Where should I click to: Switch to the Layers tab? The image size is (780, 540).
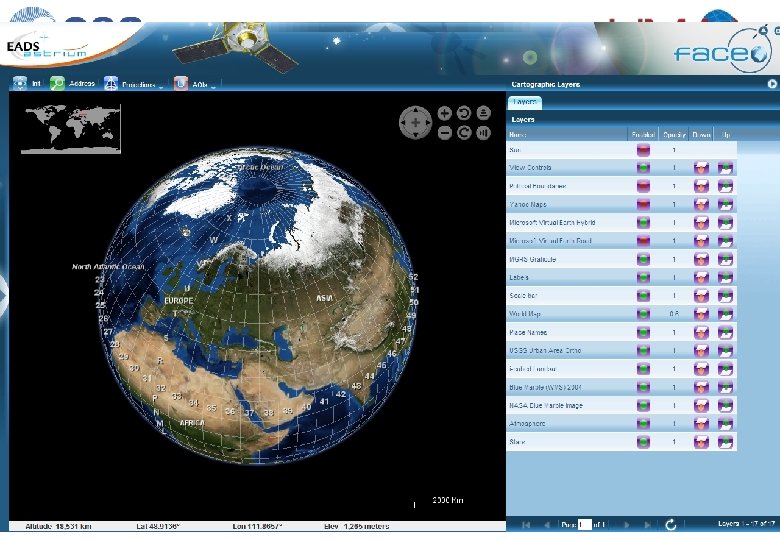[x=525, y=102]
